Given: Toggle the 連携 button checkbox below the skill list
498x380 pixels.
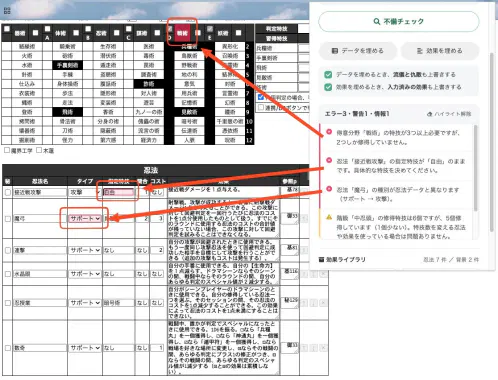Looking at the screenshot, I should click(x=261, y=107).
